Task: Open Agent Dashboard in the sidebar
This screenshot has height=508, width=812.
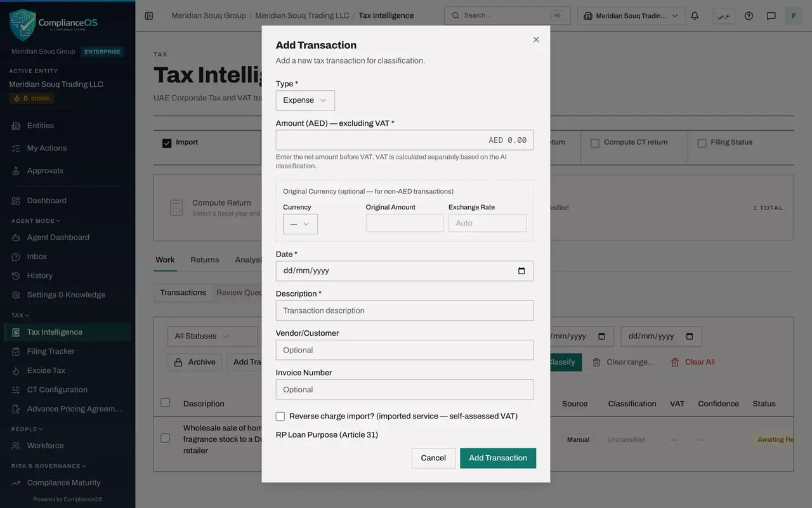Action: coord(68,237)
